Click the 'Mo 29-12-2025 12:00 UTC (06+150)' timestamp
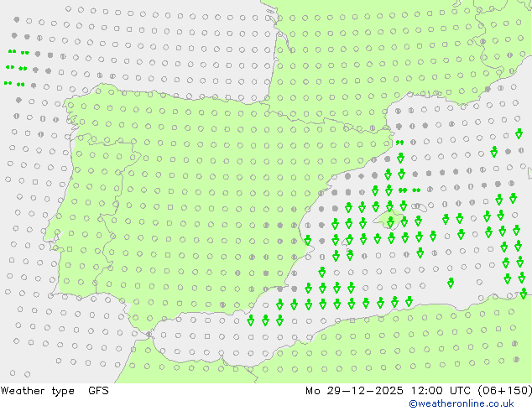The image size is (532, 411). [419, 391]
